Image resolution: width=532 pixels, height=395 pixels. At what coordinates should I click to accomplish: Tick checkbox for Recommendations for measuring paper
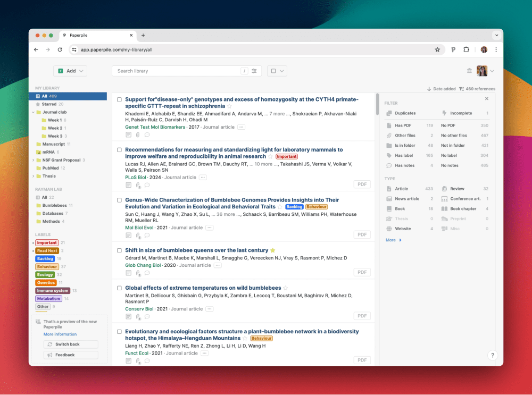119,150
